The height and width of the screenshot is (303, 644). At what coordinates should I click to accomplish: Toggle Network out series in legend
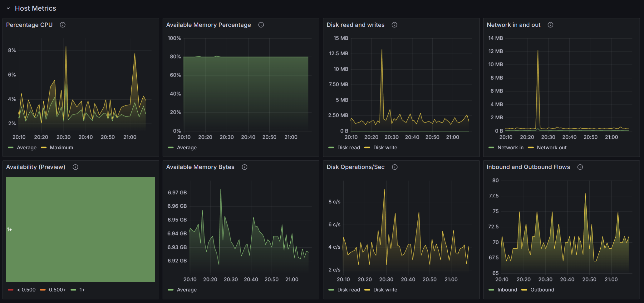[551, 148]
